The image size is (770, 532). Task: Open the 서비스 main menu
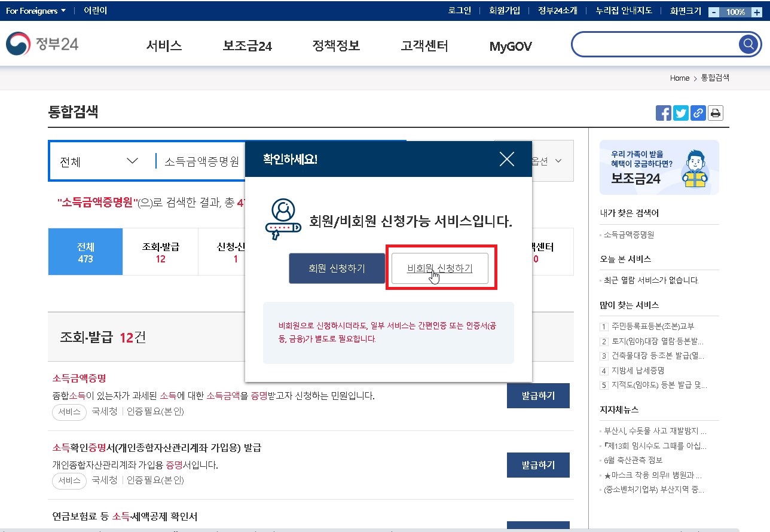pyautogui.click(x=164, y=46)
